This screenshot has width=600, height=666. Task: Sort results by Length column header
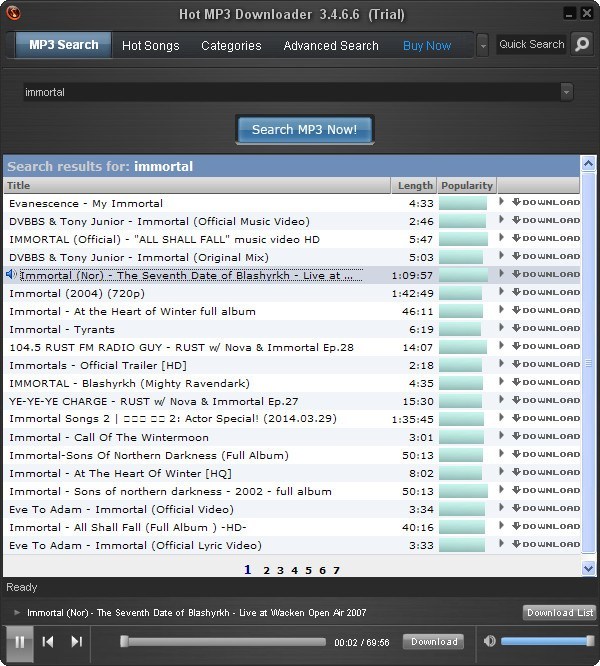(x=414, y=186)
